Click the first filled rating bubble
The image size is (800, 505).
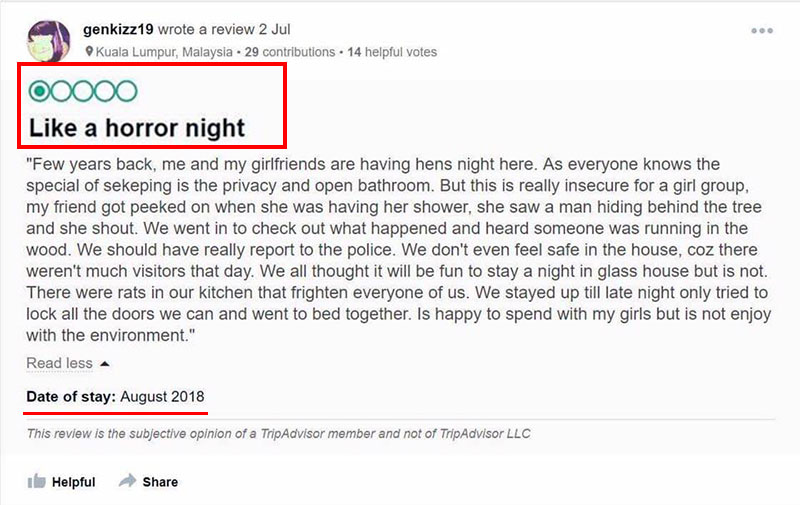[39, 91]
